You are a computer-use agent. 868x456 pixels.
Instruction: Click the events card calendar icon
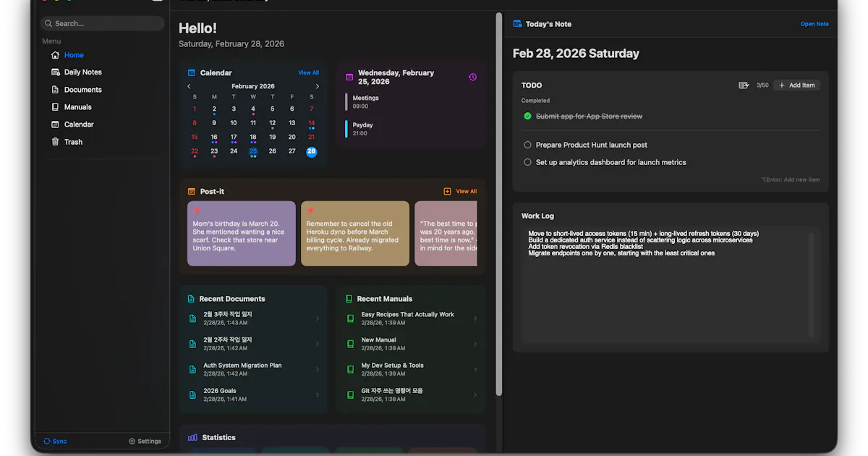349,77
